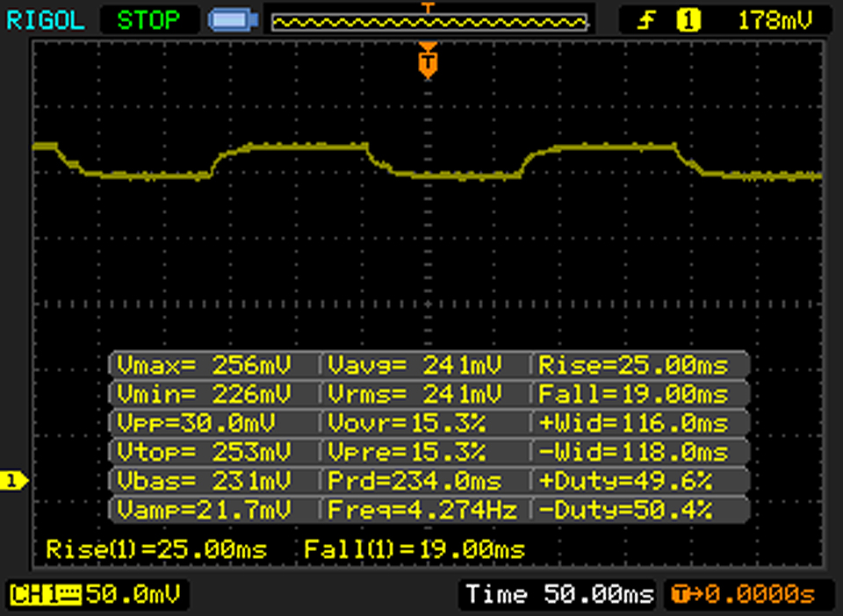Click the RIGOL logo
This screenshot has width=843, height=616.
click(45, 21)
